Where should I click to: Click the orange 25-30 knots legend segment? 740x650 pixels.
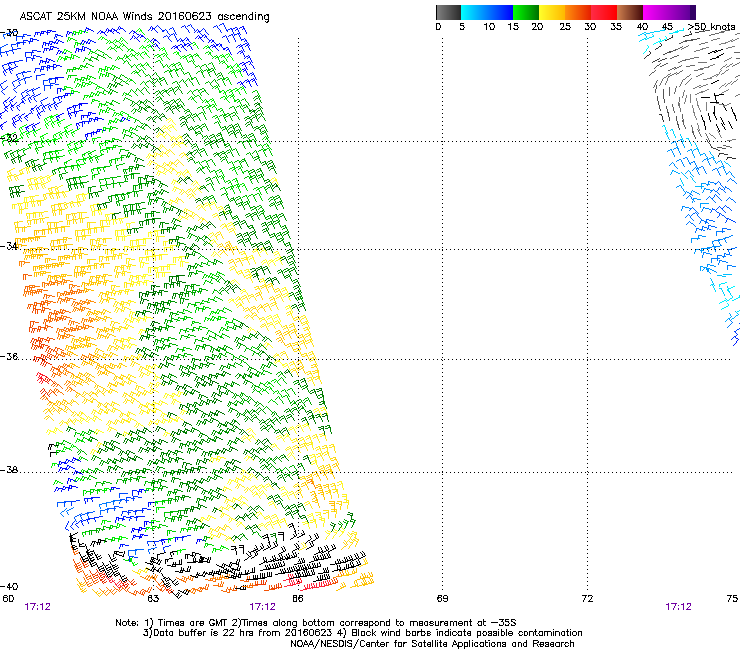coord(578,12)
